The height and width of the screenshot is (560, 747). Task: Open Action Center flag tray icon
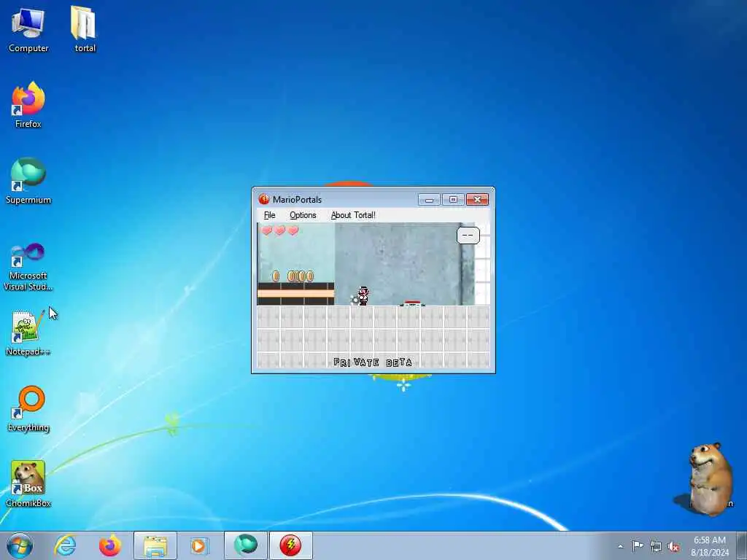tap(638, 545)
